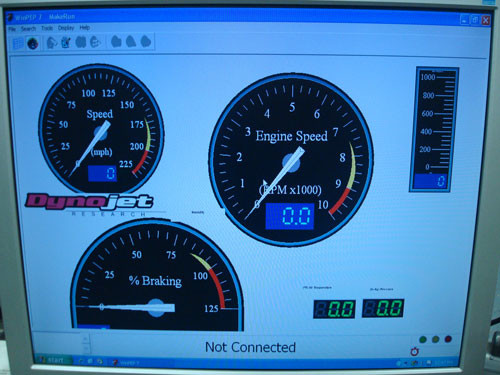Click the yellow status indicator light
The width and height of the screenshot is (500, 375).
coord(435,339)
